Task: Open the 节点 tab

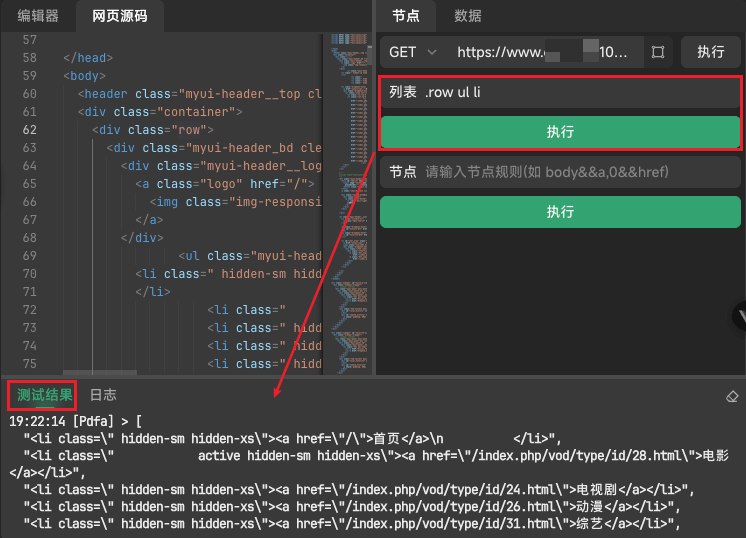Action: 406,16
